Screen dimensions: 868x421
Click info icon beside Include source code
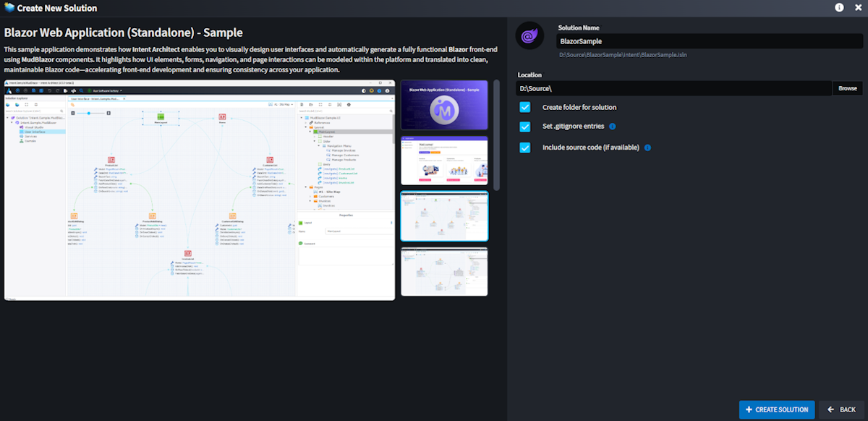647,148
